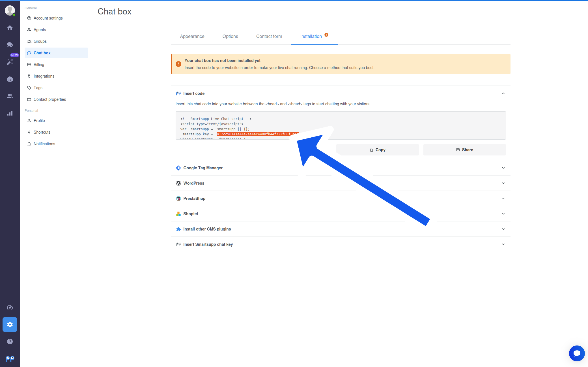Open personal Profile settings

56,121
